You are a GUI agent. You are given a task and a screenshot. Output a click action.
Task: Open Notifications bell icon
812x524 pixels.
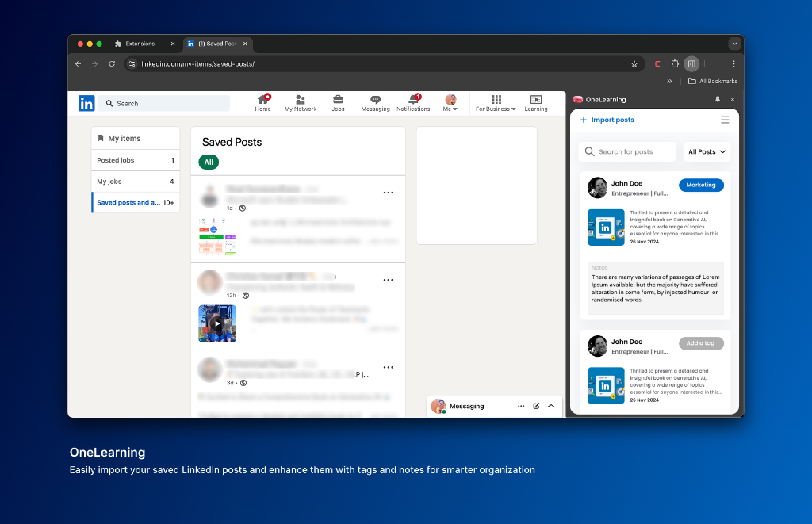413,103
